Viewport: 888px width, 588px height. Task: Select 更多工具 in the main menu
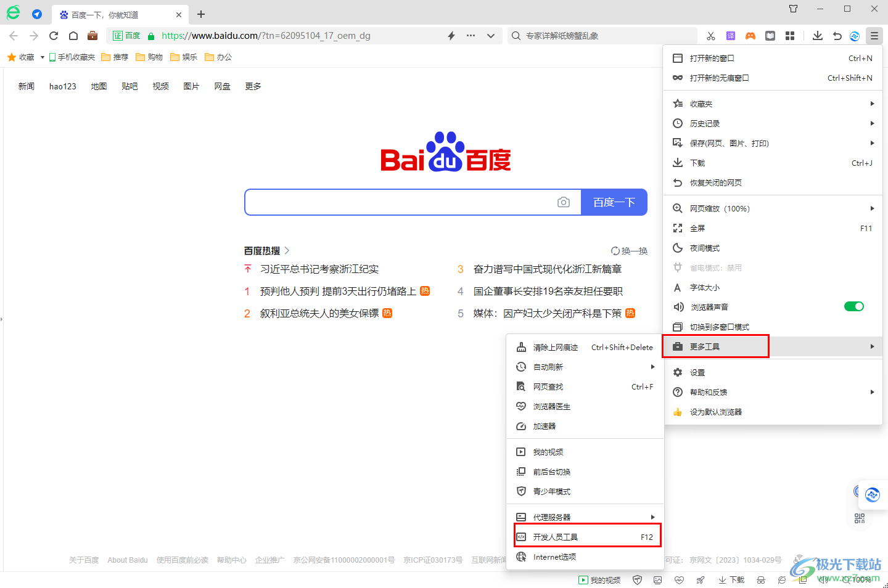[x=773, y=346]
